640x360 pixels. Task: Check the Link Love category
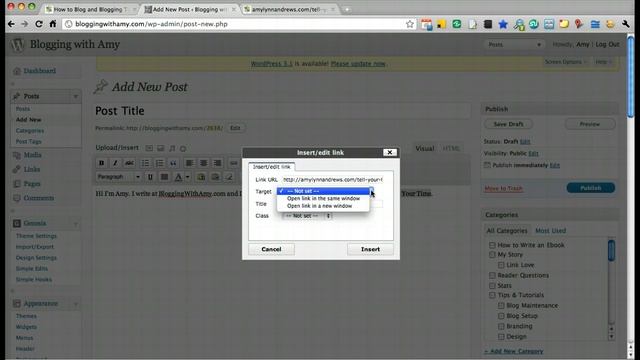click(501, 265)
